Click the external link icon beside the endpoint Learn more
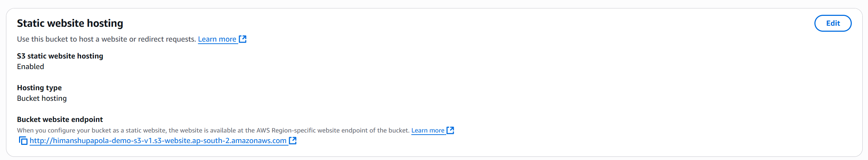868x160 pixels. pyautogui.click(x=450, y=130)
